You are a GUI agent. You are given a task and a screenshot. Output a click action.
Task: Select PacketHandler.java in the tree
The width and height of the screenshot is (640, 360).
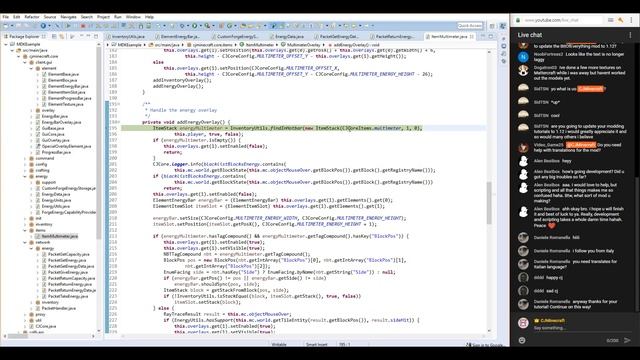58,309
